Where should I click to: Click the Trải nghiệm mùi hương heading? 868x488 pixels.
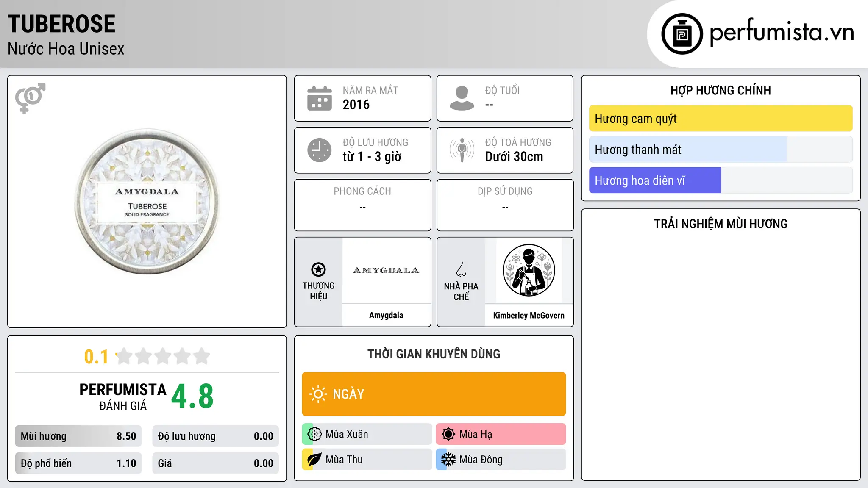721,224
